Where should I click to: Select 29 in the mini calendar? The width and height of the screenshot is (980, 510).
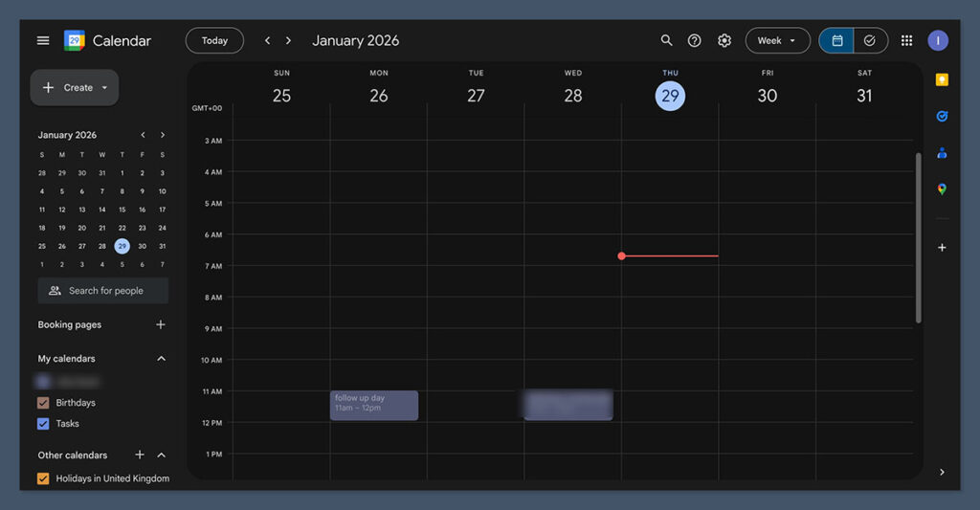pyautogui.click(x=122, y=246)
